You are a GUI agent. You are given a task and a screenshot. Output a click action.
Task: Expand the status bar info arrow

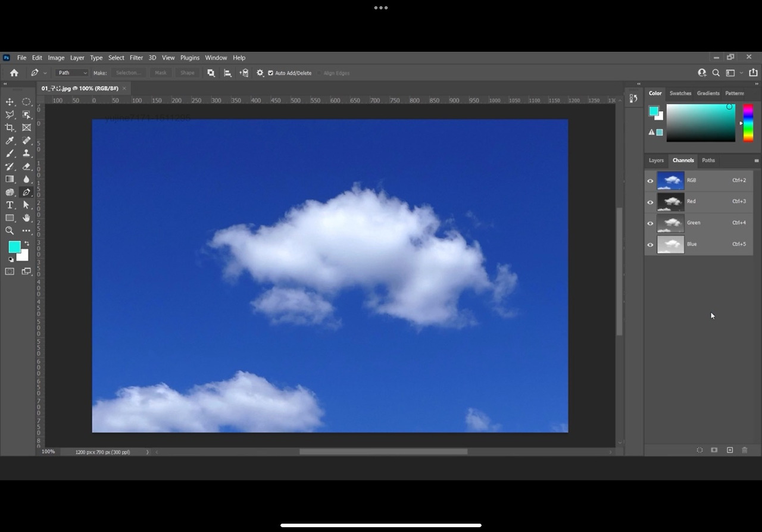point(148,452)
